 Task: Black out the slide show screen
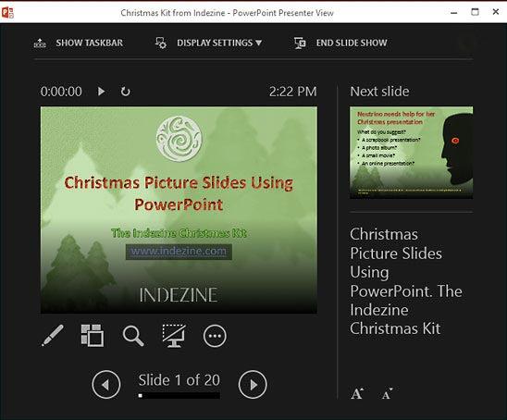click(174, 336)
